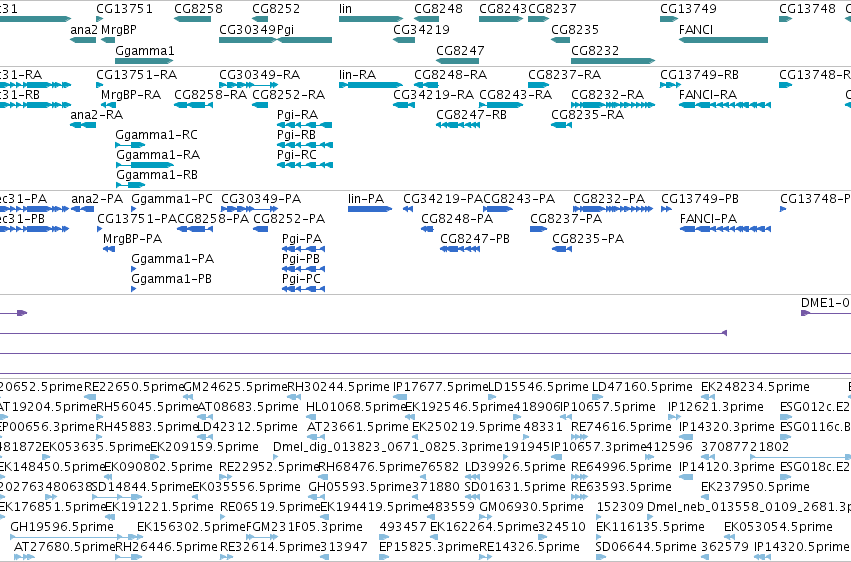Open the Ggamma1-RB transcript
The image size is (851, 562).
(130, 185)
